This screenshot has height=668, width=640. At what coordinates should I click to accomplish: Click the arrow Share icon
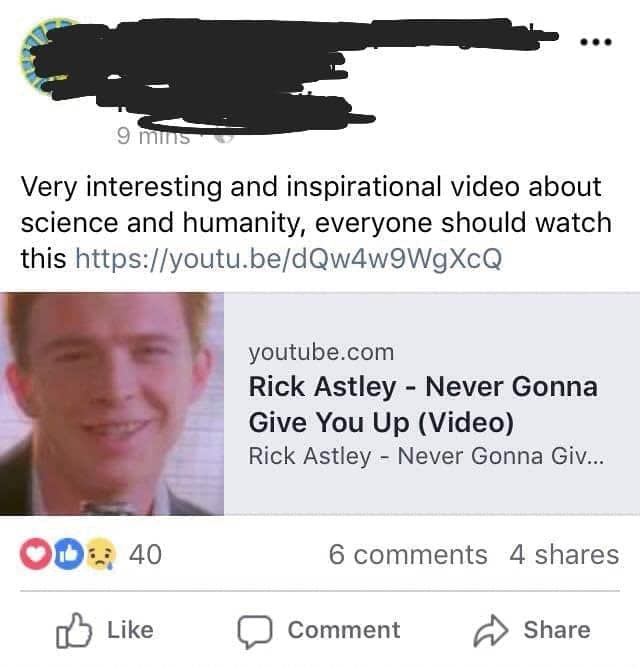tap(491, 631)
